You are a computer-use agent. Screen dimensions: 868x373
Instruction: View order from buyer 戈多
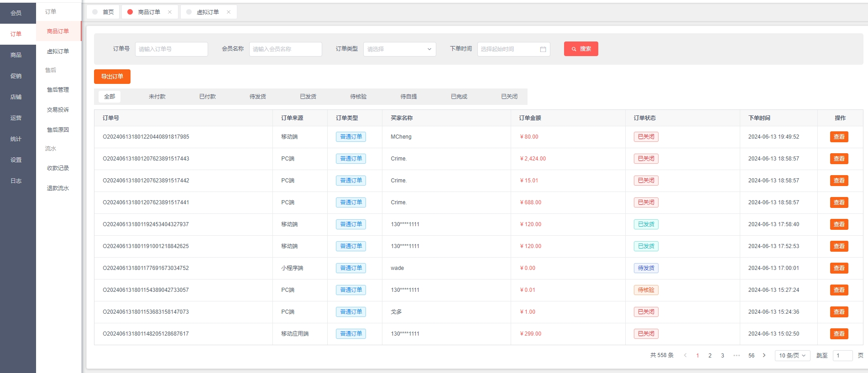point(839,312)
